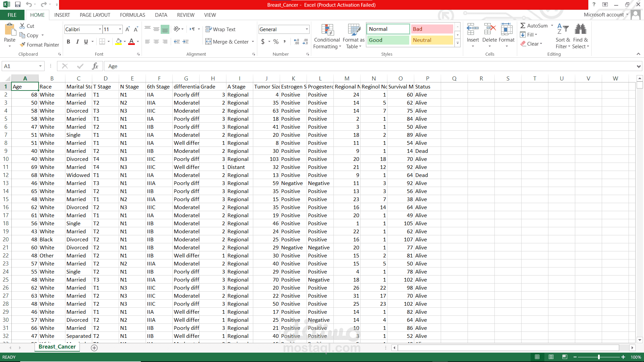Switch to the FORMULAS ribbon tab
Viewport: 644px width, 362px height.
click(x=132, y=15)
